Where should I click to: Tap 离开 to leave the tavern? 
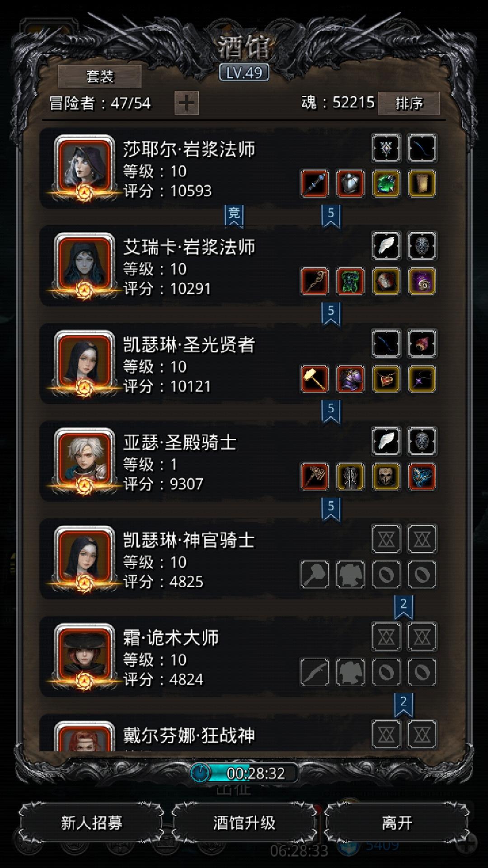[397, 822]
